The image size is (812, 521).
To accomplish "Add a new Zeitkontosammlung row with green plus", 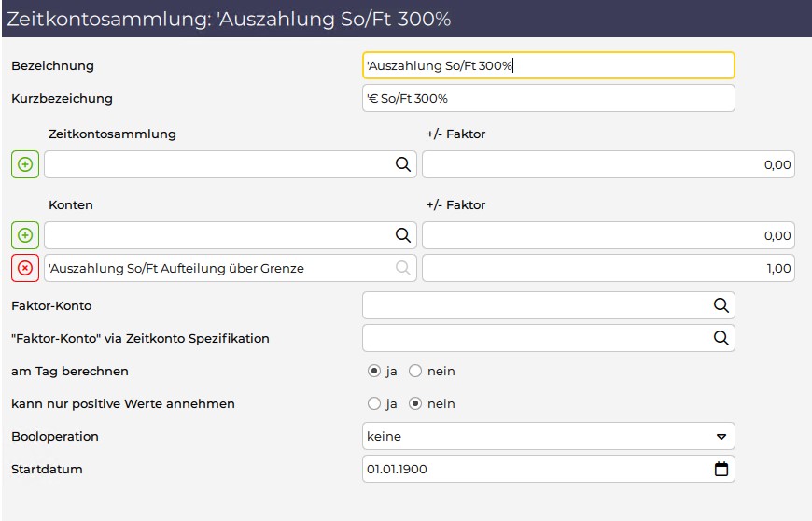I will pos(25,164).
